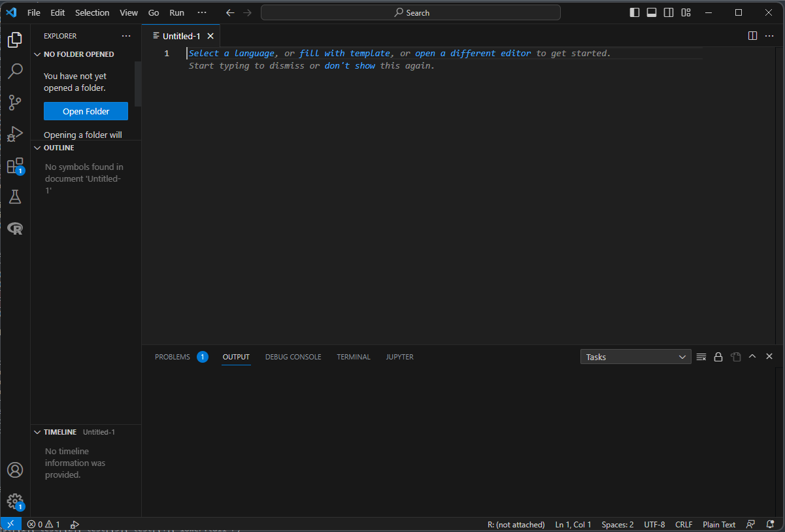This screenshot has width=785, height=532.
Task: Lock autoscrolling in the Output panel
Action: click(x=718, y=356)
